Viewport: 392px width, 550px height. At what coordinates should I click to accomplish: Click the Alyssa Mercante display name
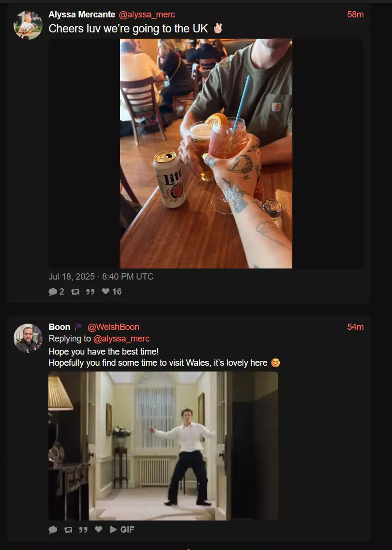[82, 15]
